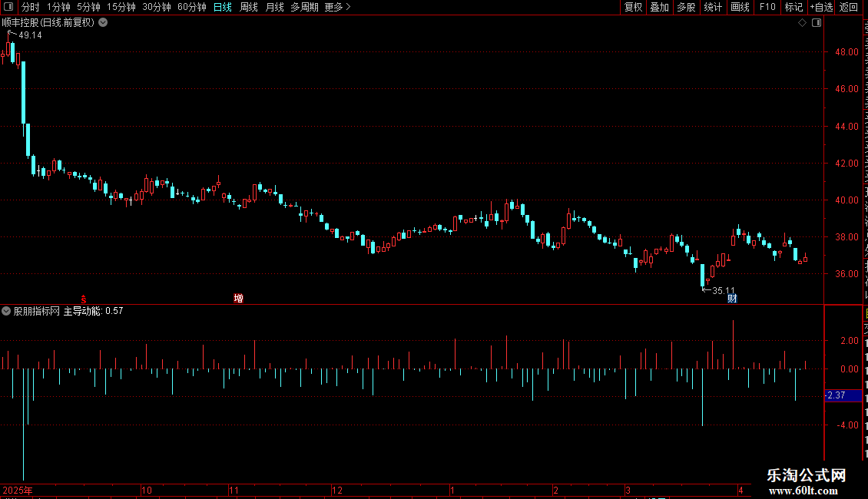Select the 5分钟 period tab
The image size is (868, 499).
88,7
